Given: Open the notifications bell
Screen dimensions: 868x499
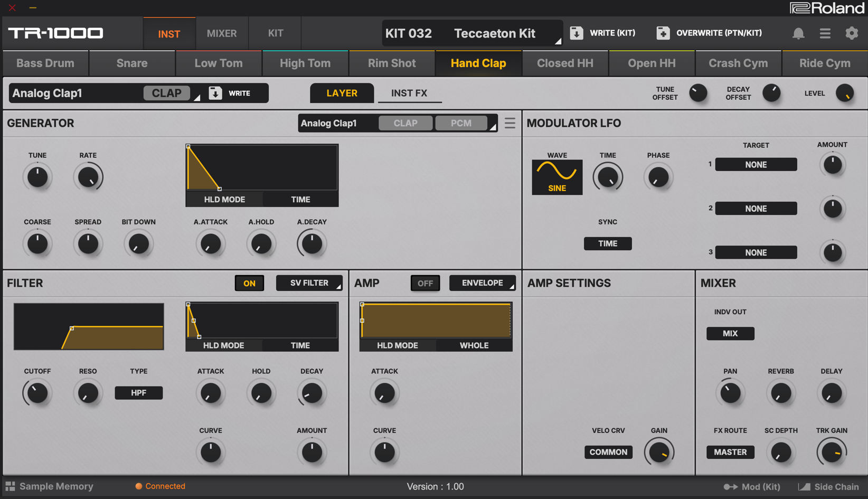Looking at the screenshot, I should point(798,33).
